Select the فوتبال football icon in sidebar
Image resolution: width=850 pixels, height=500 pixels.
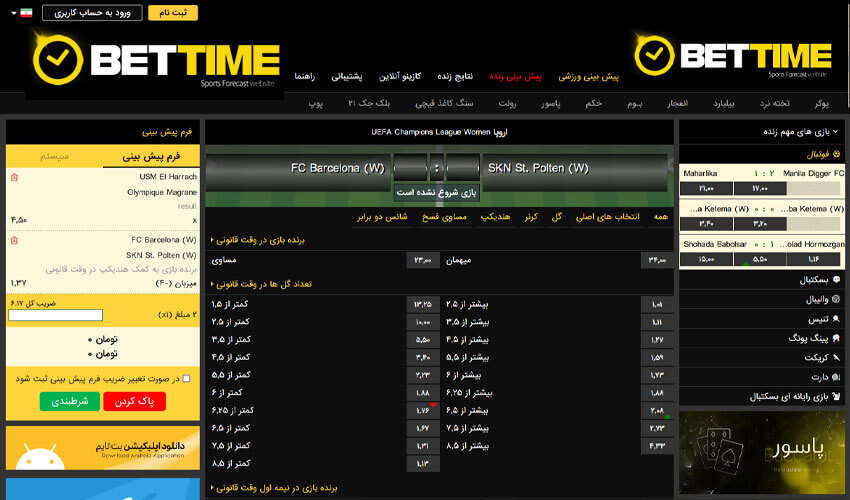point(836,155)
